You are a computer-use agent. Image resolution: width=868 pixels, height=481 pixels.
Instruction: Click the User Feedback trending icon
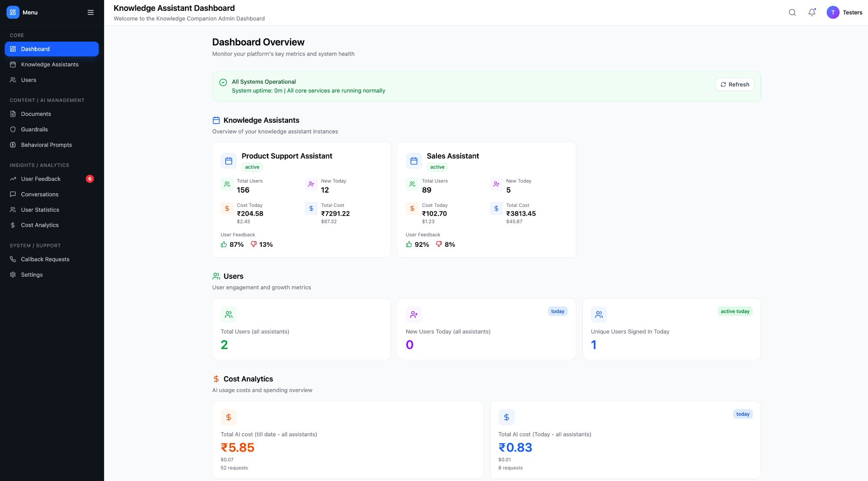pyautogui.click(x=13, y=179)
